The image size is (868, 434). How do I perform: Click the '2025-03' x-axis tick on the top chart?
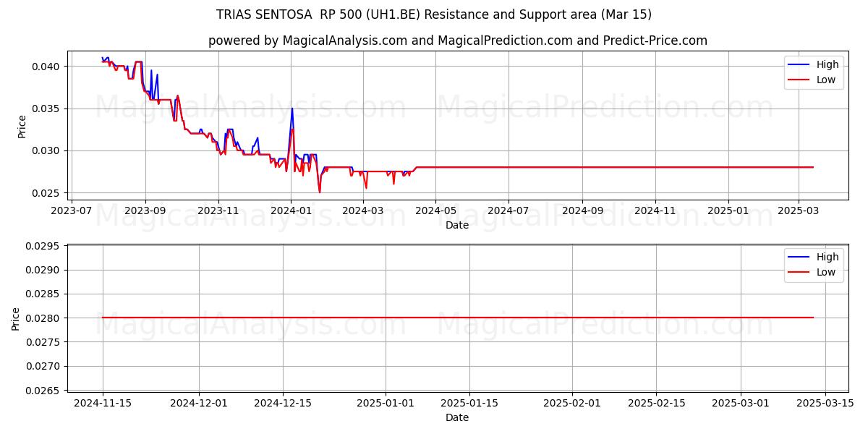click(x=798, y=211)
